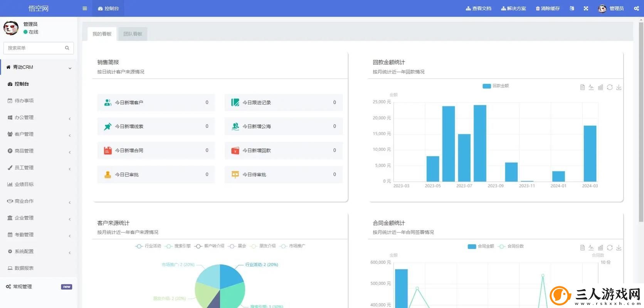Toggle the sidebar hamburger menu icon
The height and width of the screenshot is (308, 644).
[x=85, y=8]
